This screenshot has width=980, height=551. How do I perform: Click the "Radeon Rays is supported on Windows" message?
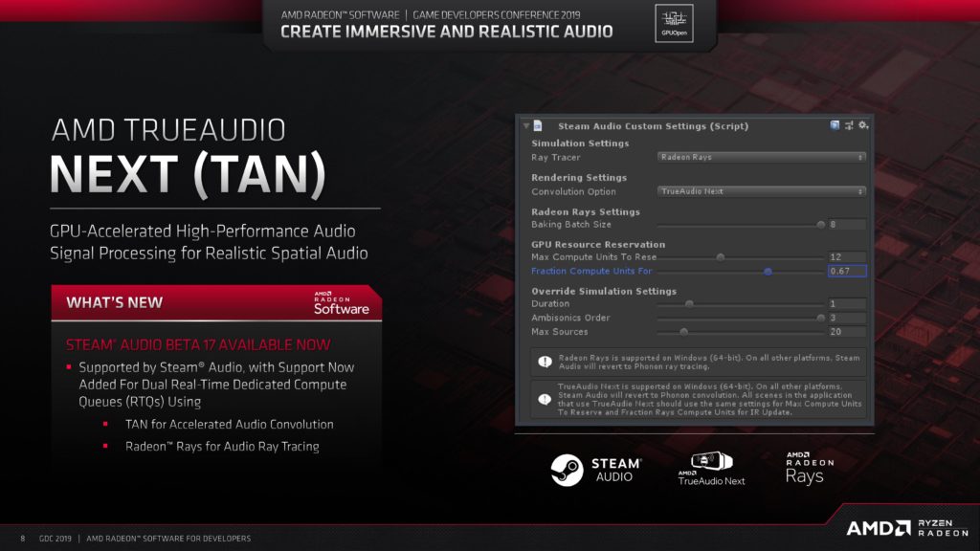point(709,363)
